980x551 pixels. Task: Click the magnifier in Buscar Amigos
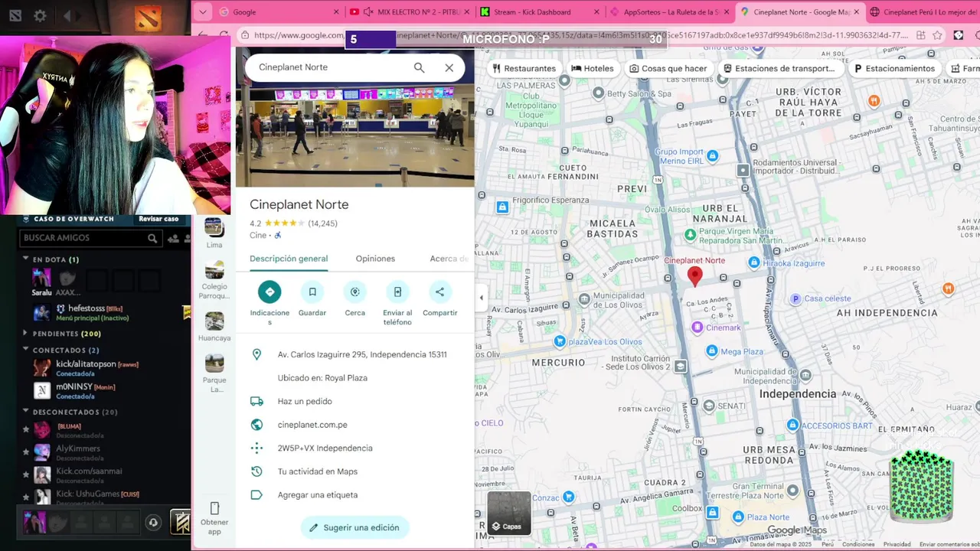pyautogui.click(x=152, y=238)
